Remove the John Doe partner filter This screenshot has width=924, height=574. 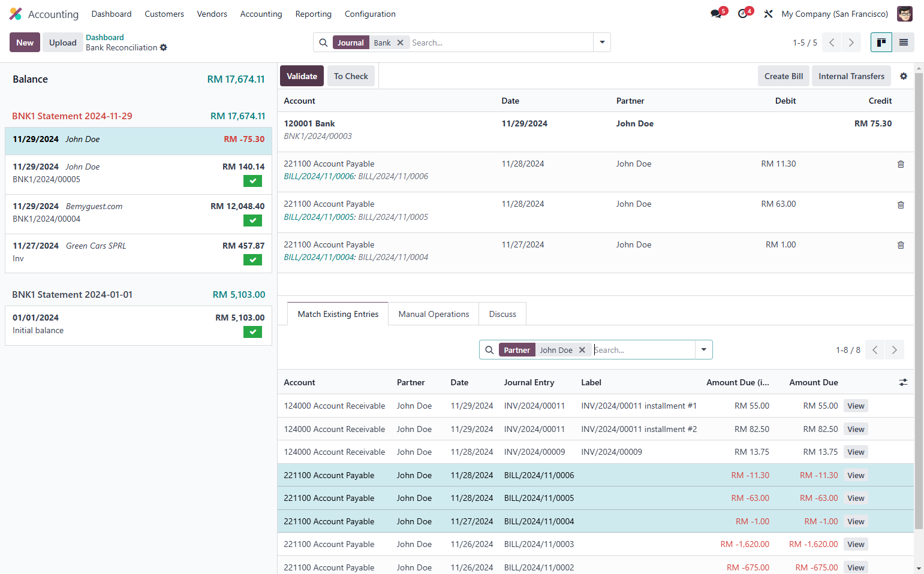coord(582,350)
